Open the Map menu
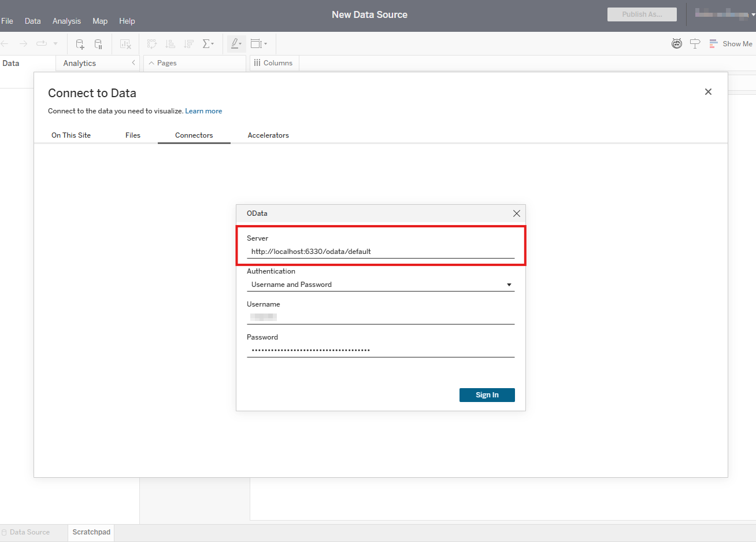756x542 pixels. (x=100, y=21)
